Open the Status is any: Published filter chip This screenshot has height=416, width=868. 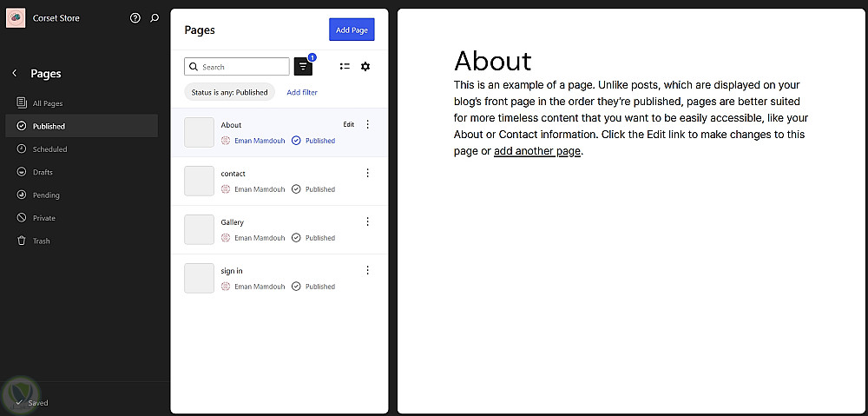[x=229, y=92]
